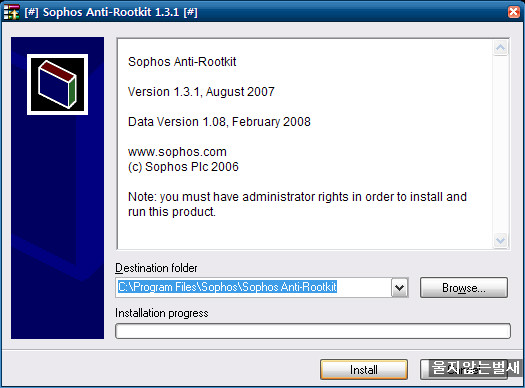Viewport: 525px width, 388px height.
Task: Click the www.sophos.com text line
Action: (177, 152)
